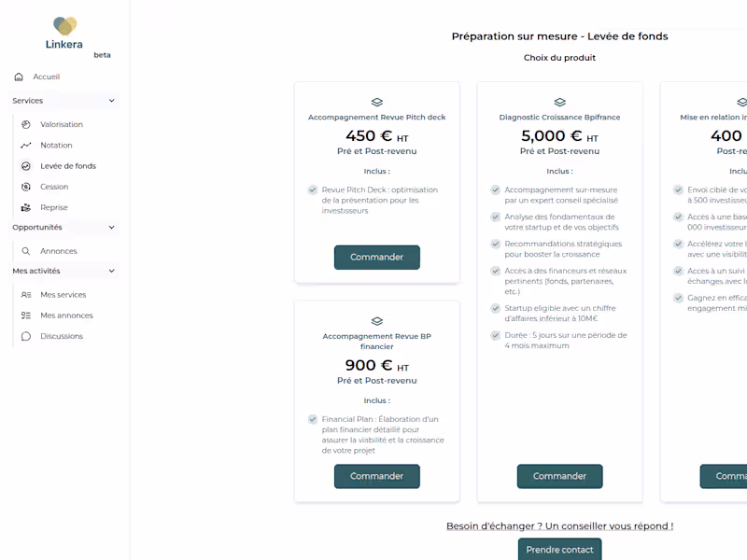Click the Reprise sidebar icon

click(x=26, y=207)
